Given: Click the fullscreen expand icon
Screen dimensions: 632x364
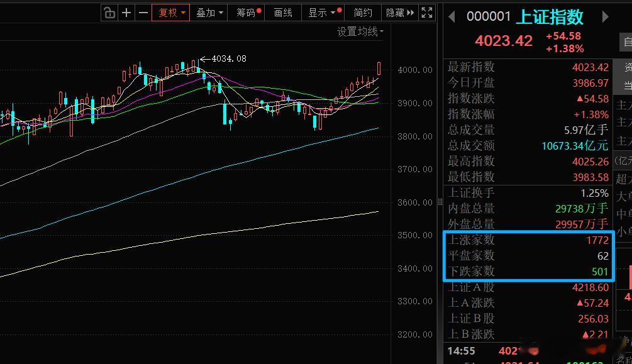Looking at the screenshot, I should pos(427,11).
